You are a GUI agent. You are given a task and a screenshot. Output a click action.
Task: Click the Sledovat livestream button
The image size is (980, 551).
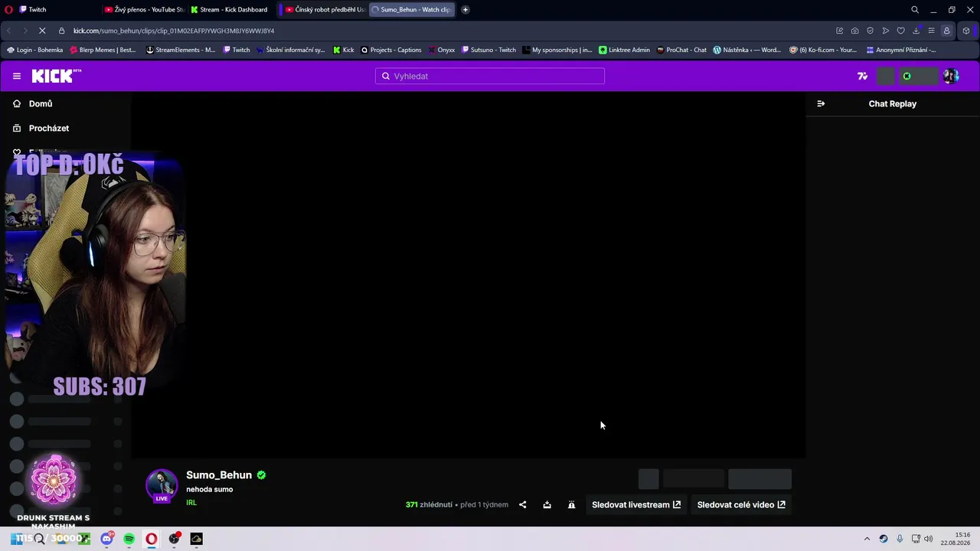click(636, 505)
